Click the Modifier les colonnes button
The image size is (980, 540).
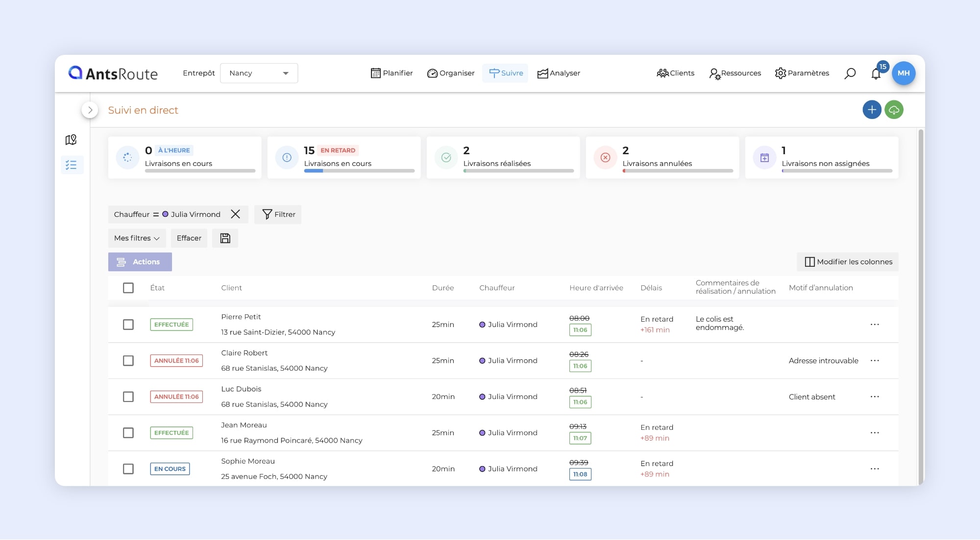(848, 262)
